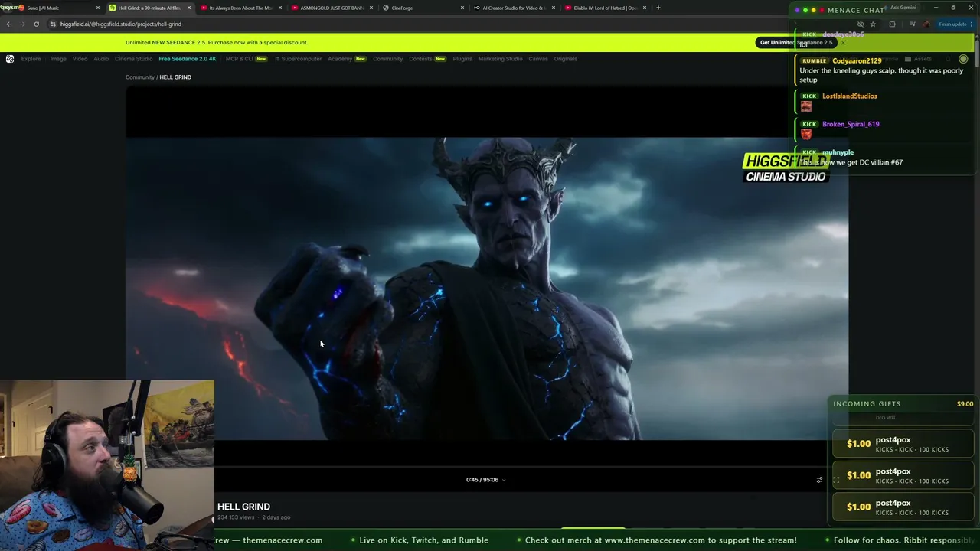Open the browser profile avatar
This screenshot has height=551, width=980.
[x=926, y=24]
